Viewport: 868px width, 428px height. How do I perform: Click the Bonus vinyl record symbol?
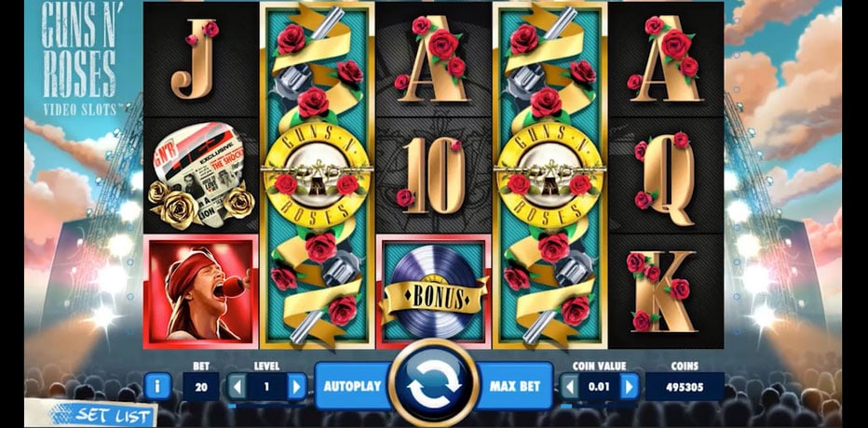click(434, 291)
